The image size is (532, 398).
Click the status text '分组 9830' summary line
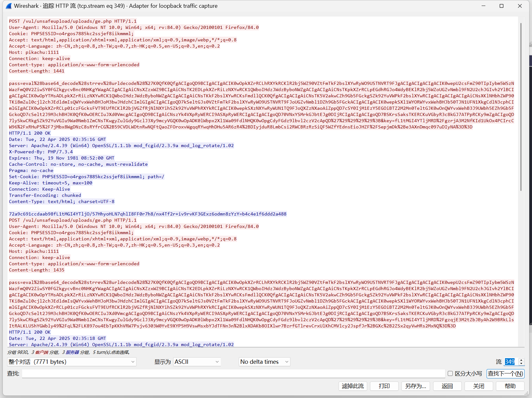point(69,352)
